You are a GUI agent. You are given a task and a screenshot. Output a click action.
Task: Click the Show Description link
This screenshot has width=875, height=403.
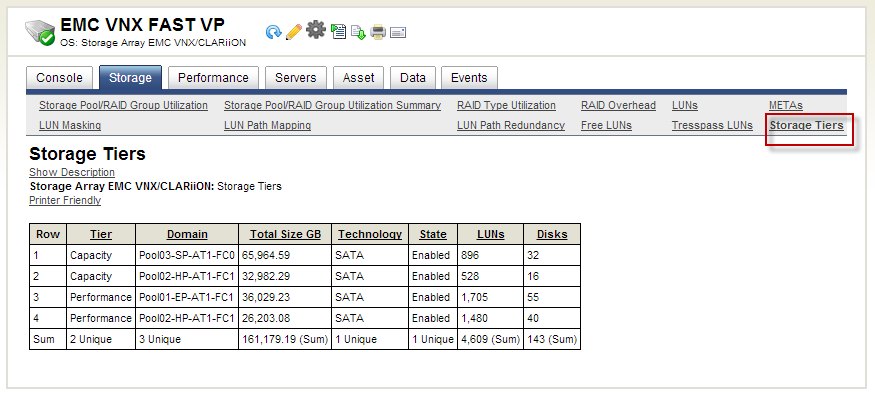point(72,172)
